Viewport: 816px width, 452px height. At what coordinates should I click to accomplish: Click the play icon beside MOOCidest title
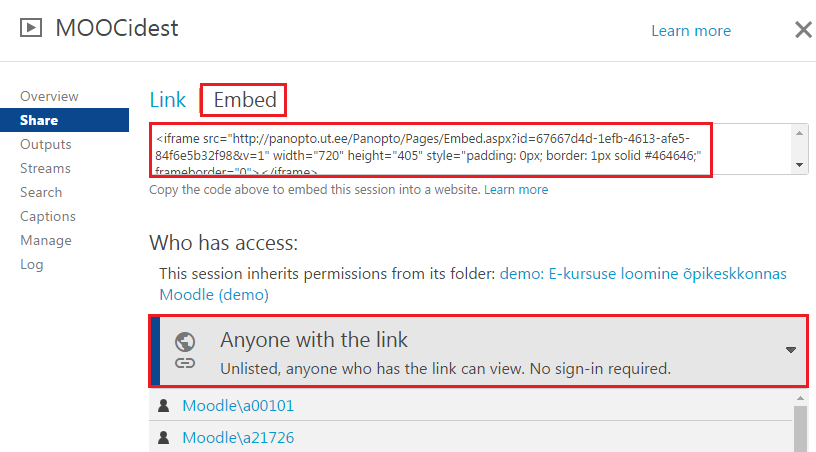tap(31, 28)
